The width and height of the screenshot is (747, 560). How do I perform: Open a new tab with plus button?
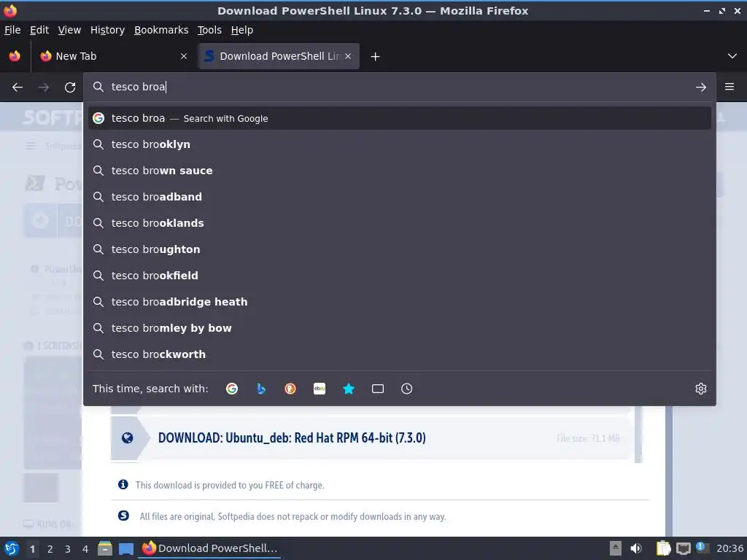coord(376,57)
